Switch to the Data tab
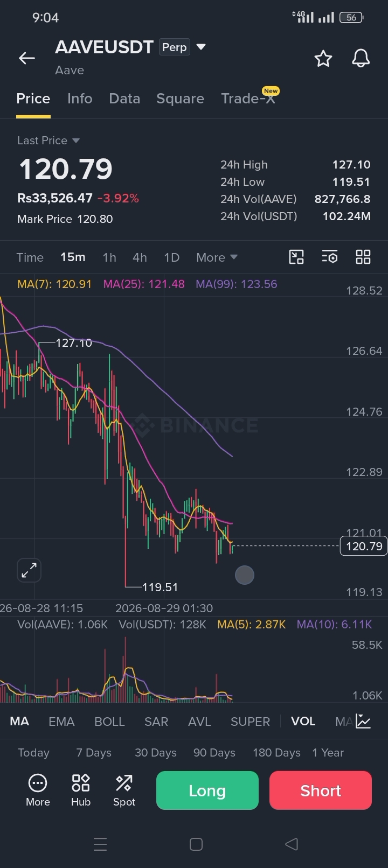388x868 pixels. [x=124, y=99]
